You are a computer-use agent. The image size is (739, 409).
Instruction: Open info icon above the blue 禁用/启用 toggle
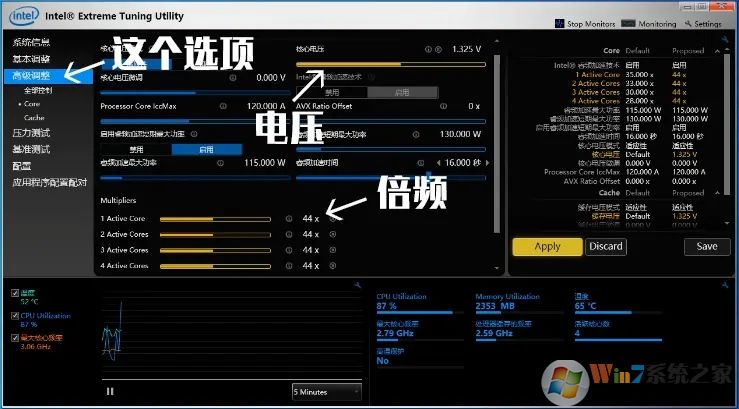tap(194, 134)
